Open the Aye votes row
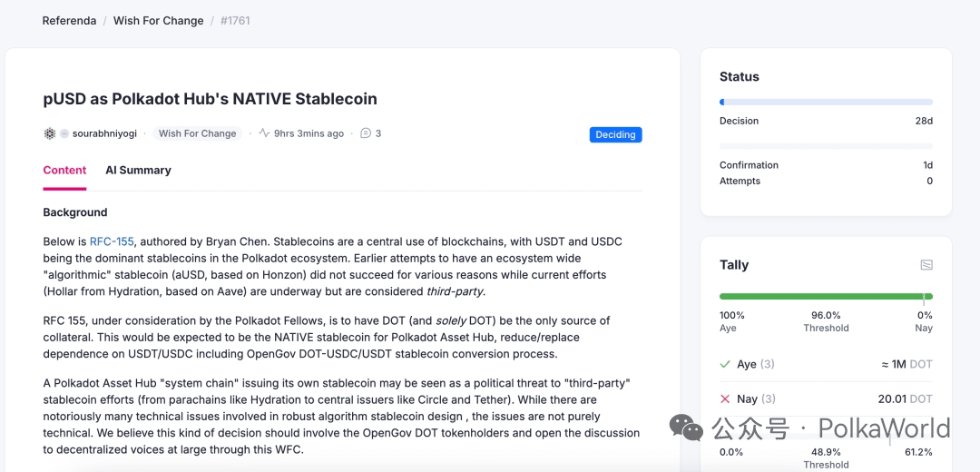 pos(827,364)
